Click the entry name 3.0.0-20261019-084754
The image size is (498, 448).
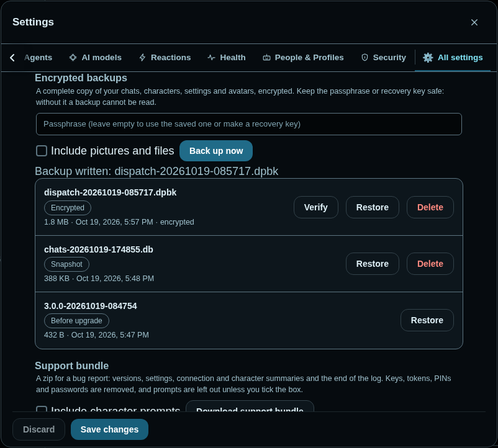pos(91,306)
